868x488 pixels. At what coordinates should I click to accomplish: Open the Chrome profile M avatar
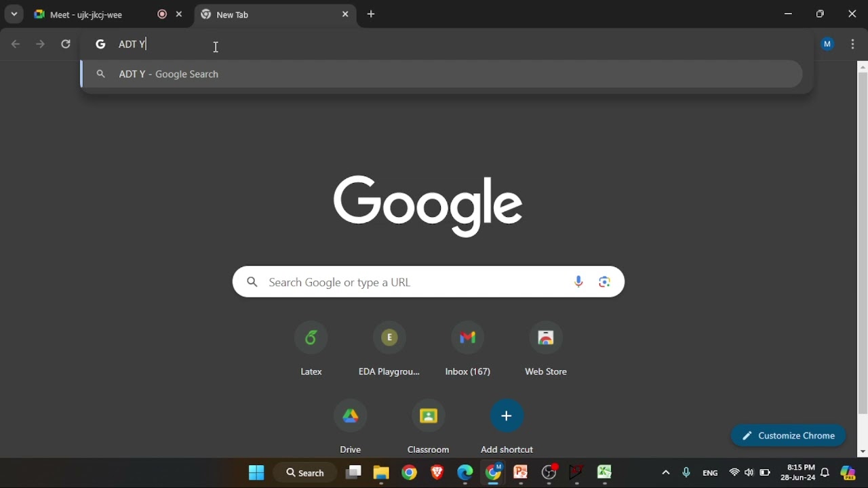828,45
